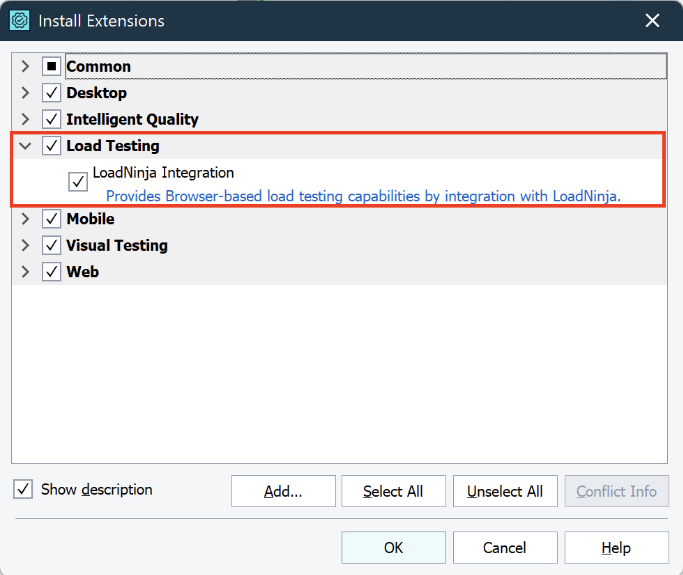Expand the Mobile category

pyautogui.click(x=25, y=219)
